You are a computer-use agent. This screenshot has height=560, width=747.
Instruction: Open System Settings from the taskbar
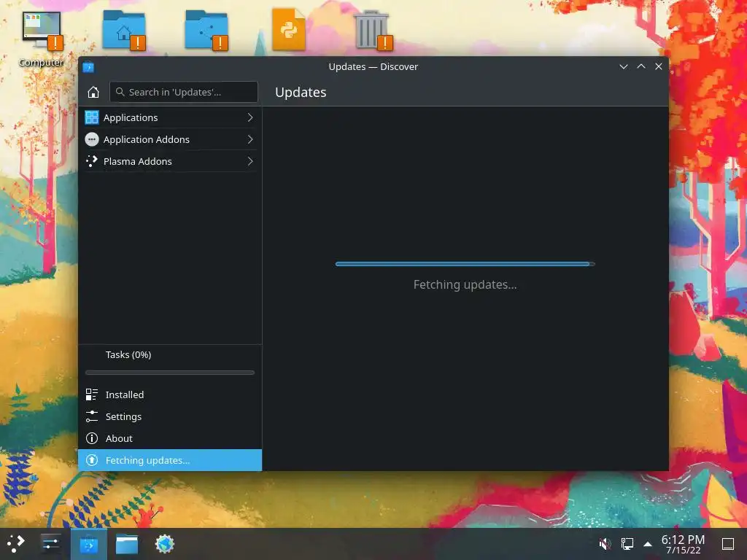point(50,544)
